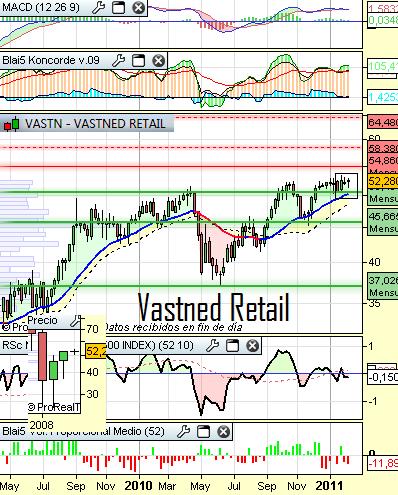This screenshot has height=495, width=398.
Task: Open MACD indicator settings wrench
Action: (98, 7)
